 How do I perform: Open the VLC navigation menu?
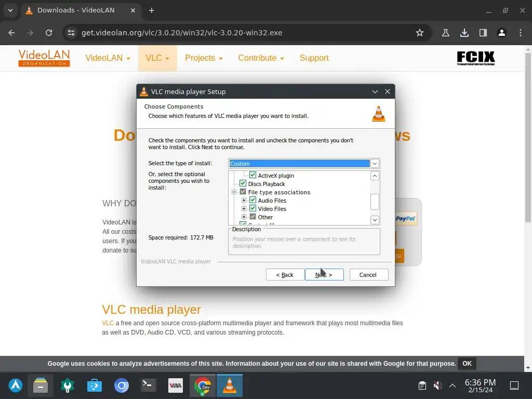[x=157, y=58]
